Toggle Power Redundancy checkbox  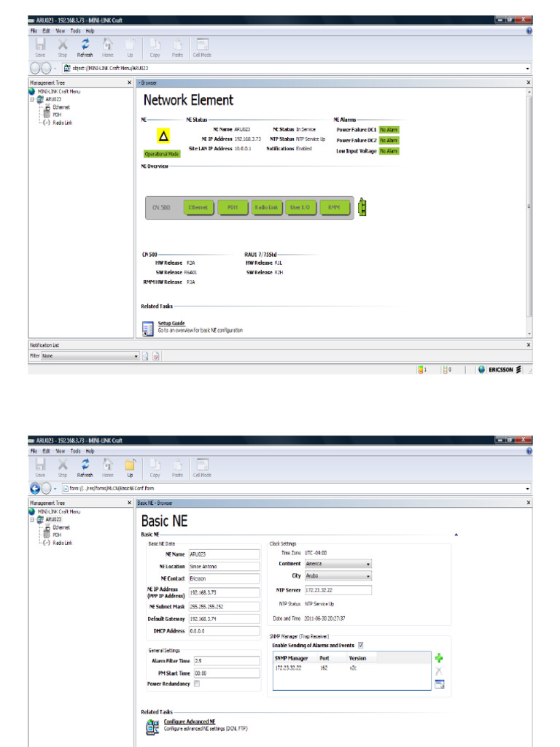tap(197, 684)
